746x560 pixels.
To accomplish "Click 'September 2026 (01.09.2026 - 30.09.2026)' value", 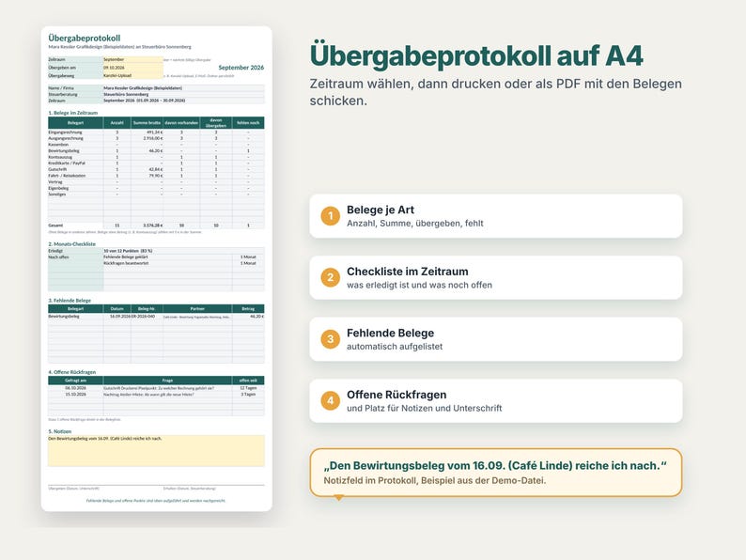I will click(144, 101).
